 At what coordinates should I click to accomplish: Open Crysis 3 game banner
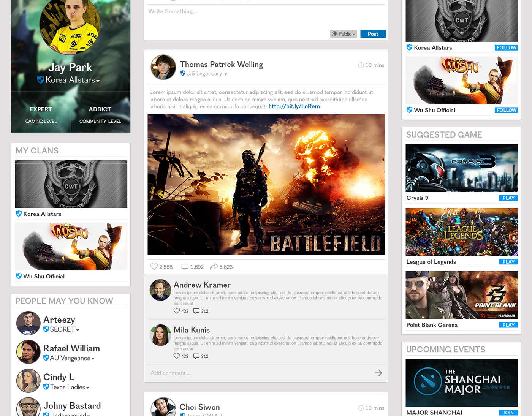pyautogui.click(x=462, y=168)
